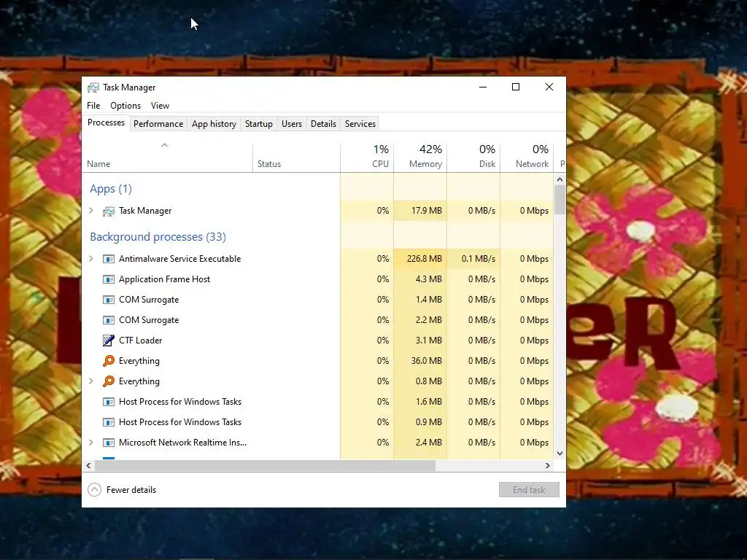
Task: Click icon of Host Process using 0.9 MB
Action: point(109,422)
